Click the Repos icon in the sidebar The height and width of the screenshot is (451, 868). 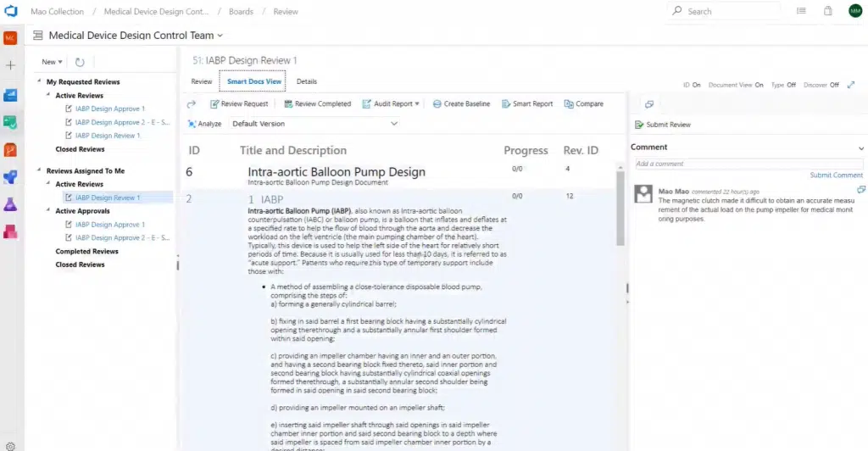click(11, 150)
